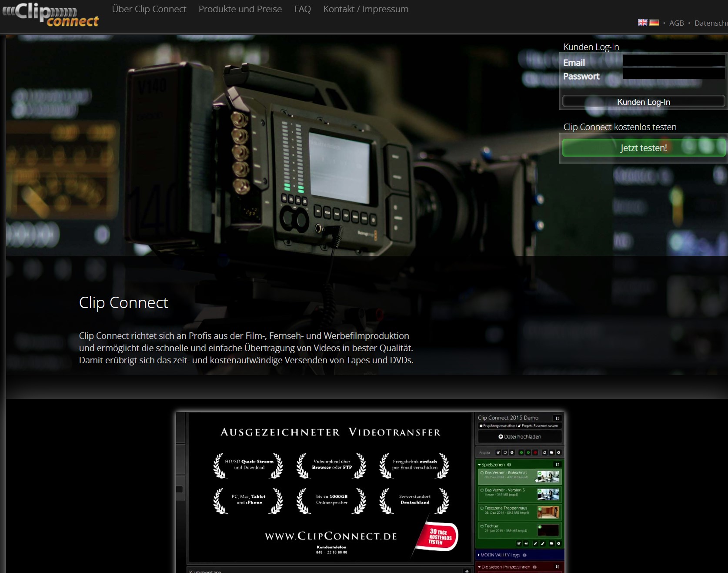728x573 pixels.
Task: Click the folder icon in the Projekt row
Action: click(551, 452)
